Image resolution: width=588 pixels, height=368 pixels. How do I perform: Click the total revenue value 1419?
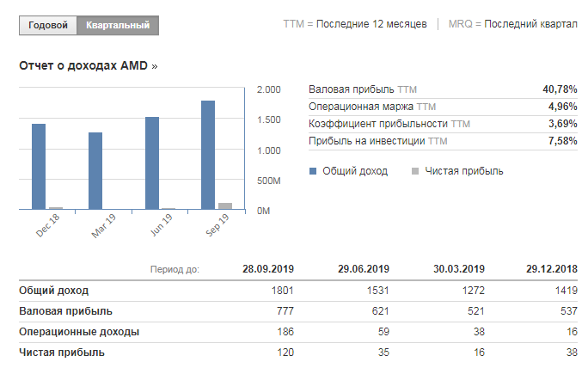(x=567, y=291)
